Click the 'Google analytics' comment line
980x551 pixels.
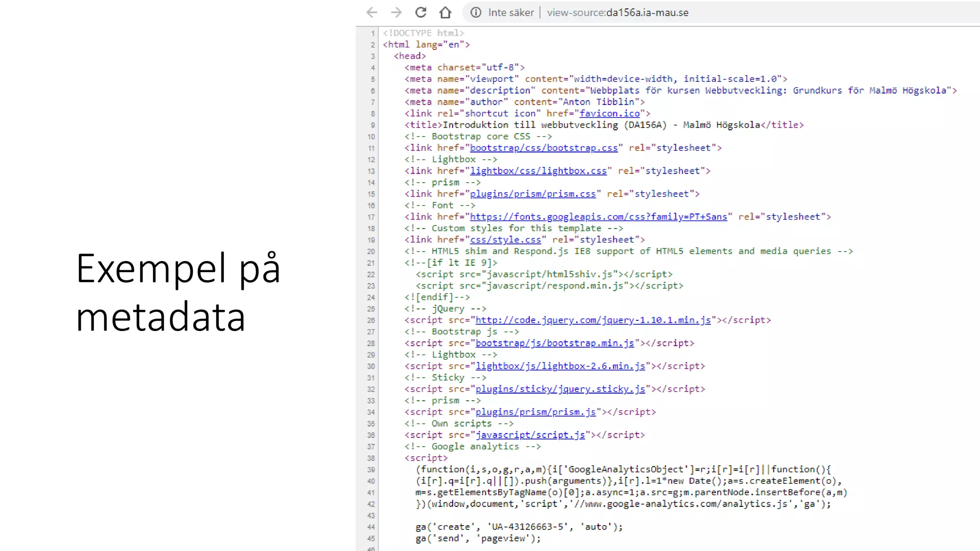472,446
